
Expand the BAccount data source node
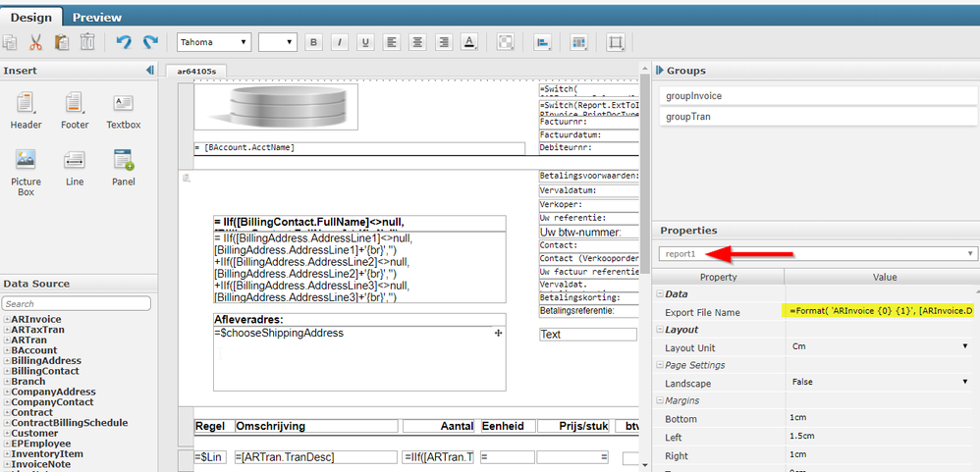[7, 351]
